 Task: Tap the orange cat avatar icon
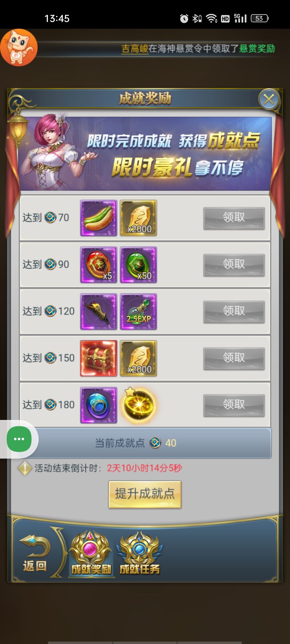(19, 47)
